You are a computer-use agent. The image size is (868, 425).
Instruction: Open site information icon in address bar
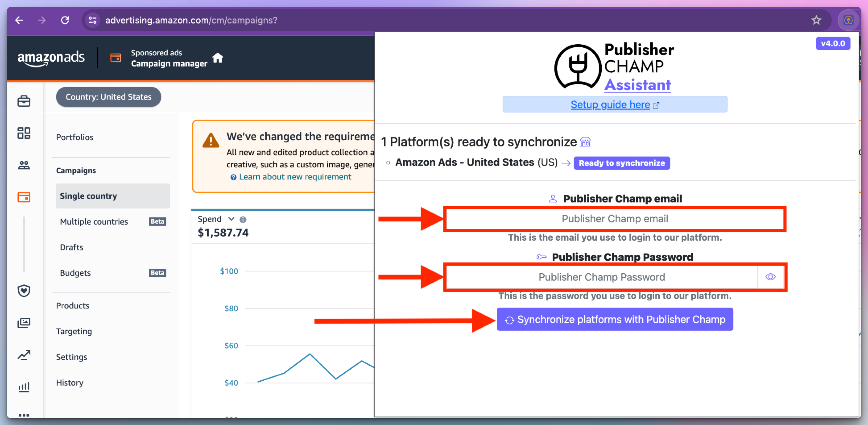coord(93,20)
